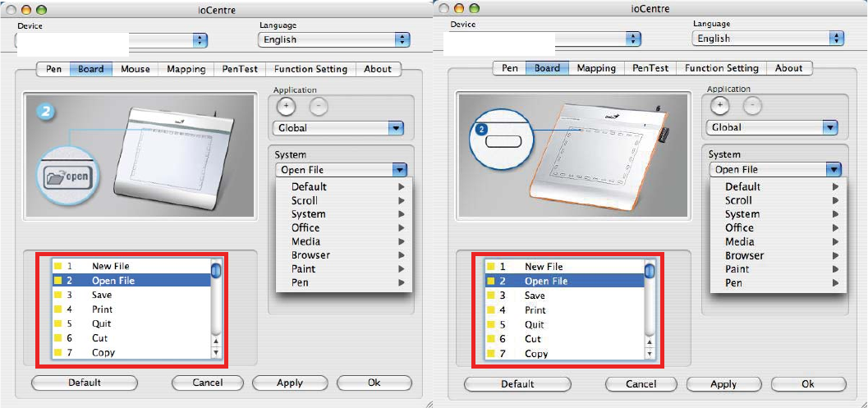Screen dimensions: 868x408
Task: Select '7 Copy' row in left window
Action: coord(131,353)
